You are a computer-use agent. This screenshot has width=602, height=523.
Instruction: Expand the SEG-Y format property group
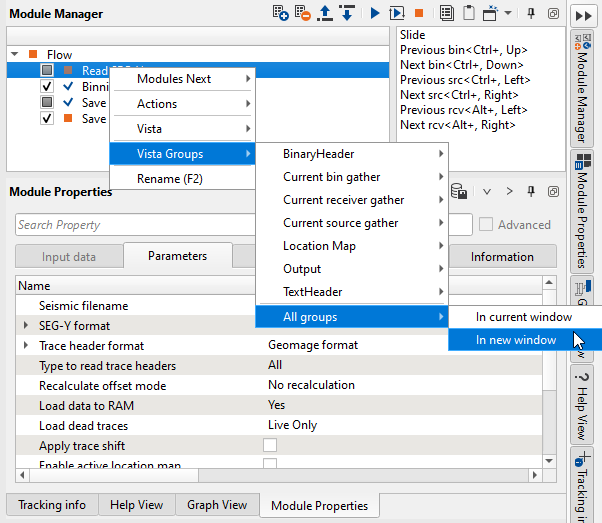[26, 326]
